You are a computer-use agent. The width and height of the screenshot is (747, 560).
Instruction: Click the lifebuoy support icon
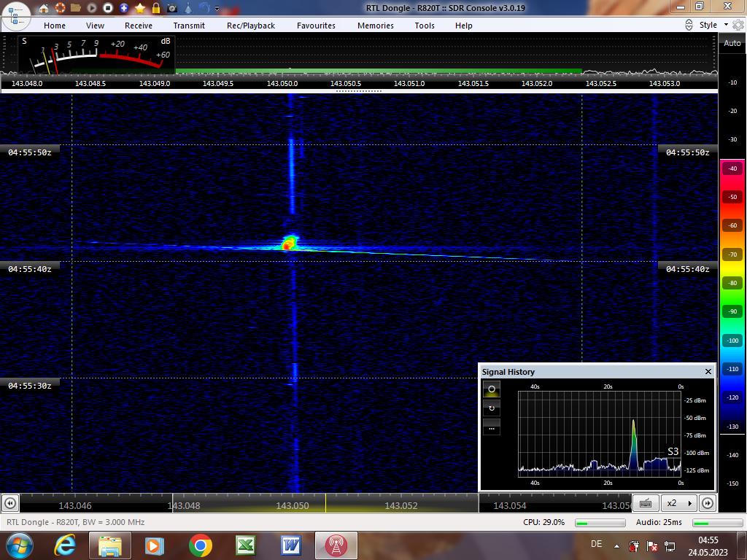pyautogui.click(x=60, y=8)
